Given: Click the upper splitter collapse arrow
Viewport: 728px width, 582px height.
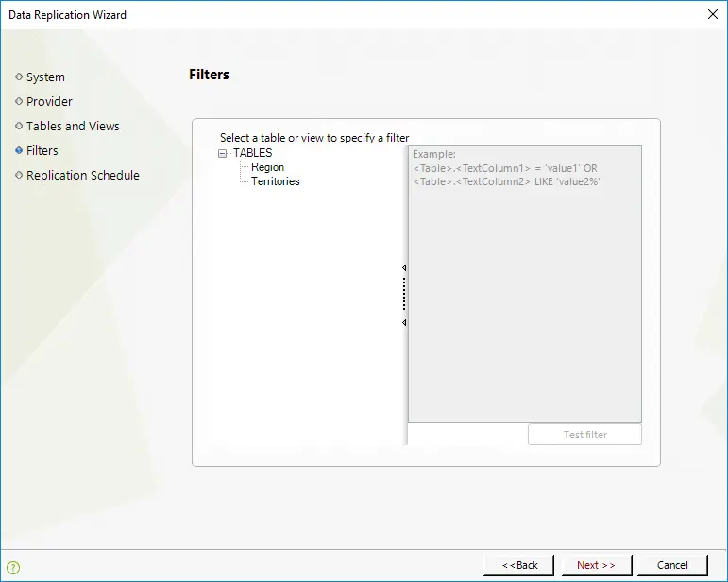Looking at the screenshot, I should click(x=404, y=268).
